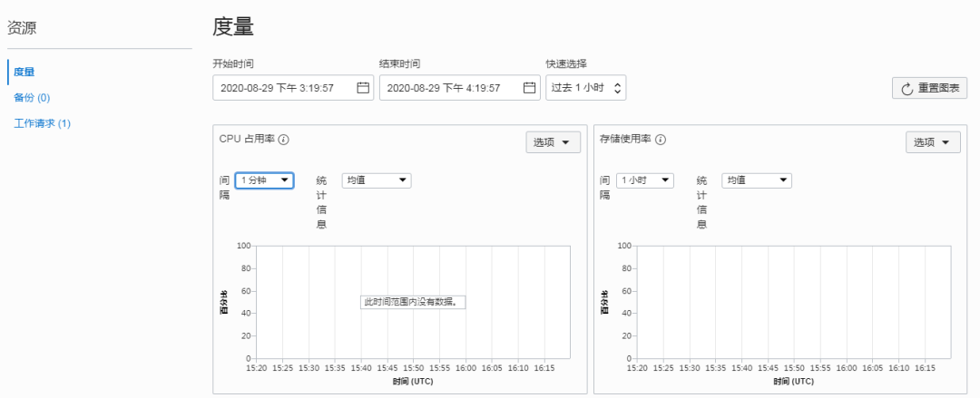Click the 重置图表 reset charts button

point(929,88)
